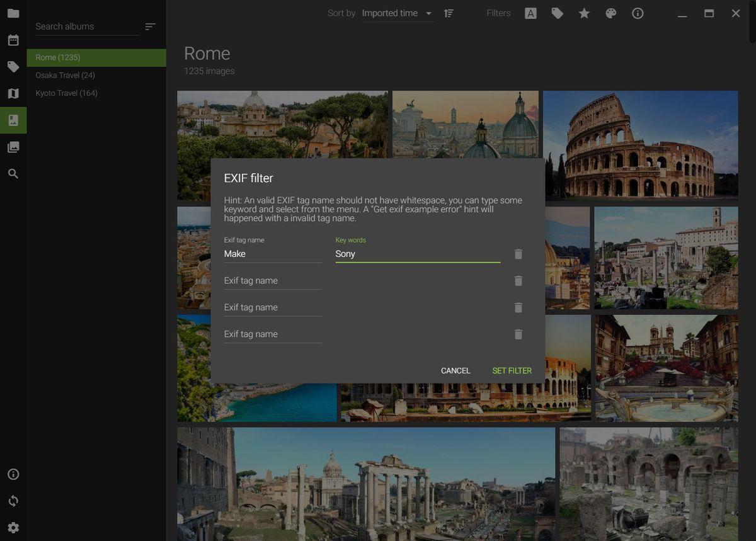
Task: Toggle the sort order direction icon
Action: point(449,13)
